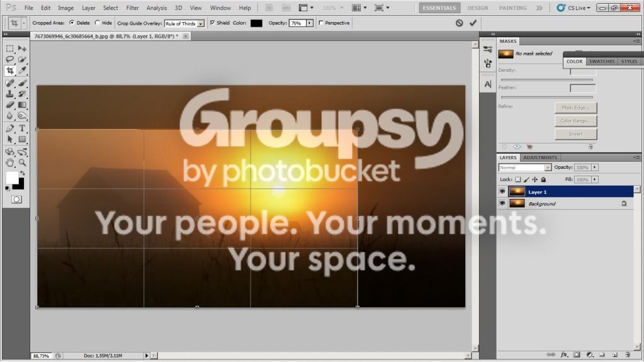Select the 3D Camera Rotate tool
Image resolution: width=644 pixels, height=362 pixels.
22,152
